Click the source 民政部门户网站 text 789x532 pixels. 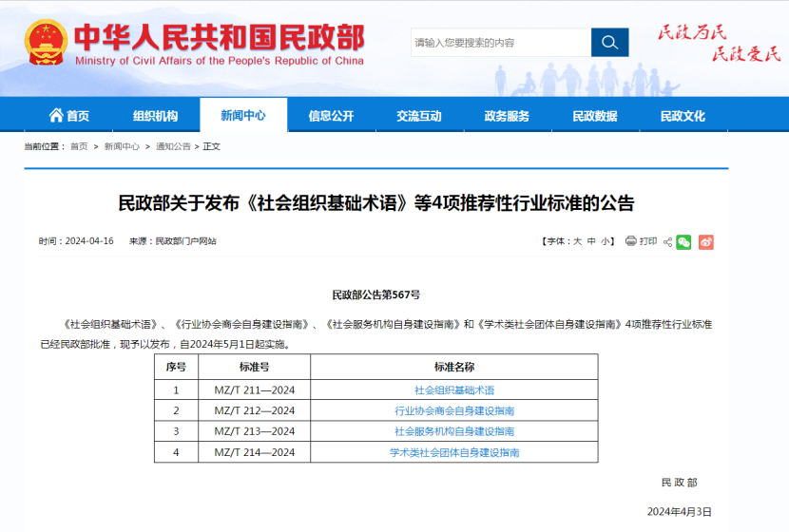pos(185,241)
